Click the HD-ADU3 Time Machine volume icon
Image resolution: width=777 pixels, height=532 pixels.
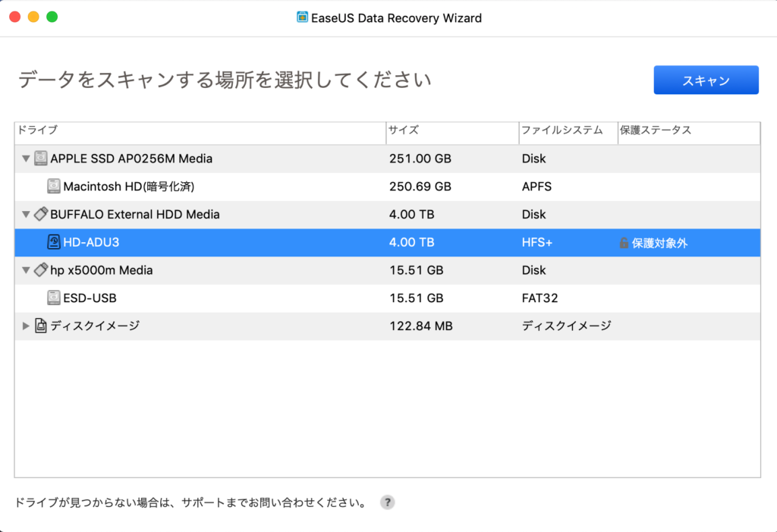click(x=54, y=242)
